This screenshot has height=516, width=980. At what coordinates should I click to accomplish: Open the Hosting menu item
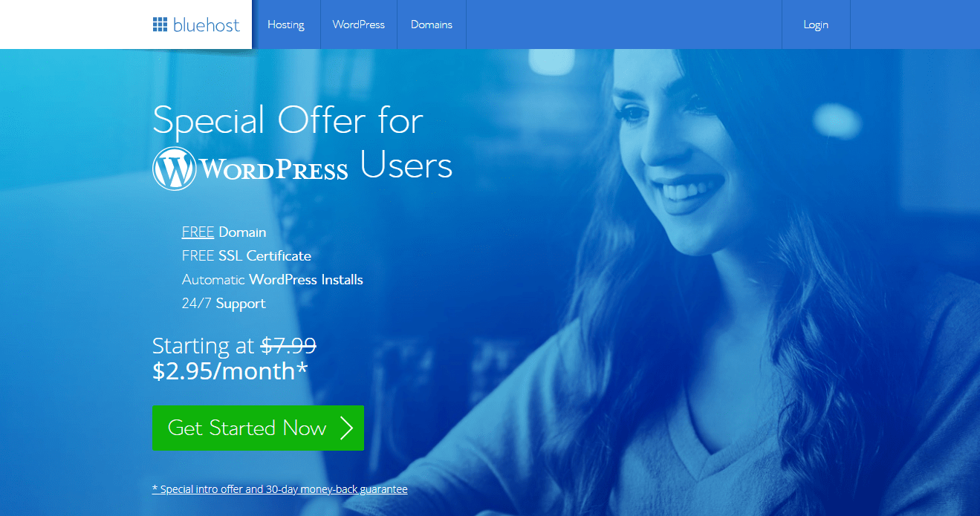[x=286, y=25]
